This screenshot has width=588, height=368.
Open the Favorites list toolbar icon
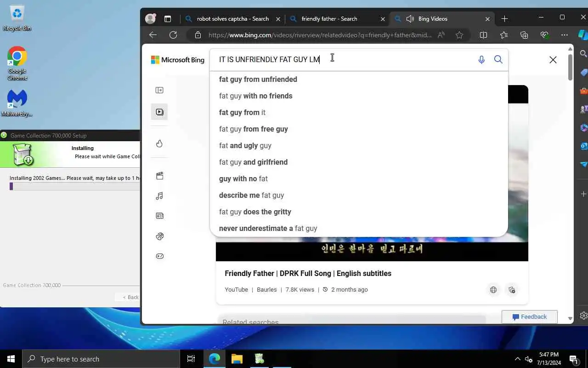(504, 35)
